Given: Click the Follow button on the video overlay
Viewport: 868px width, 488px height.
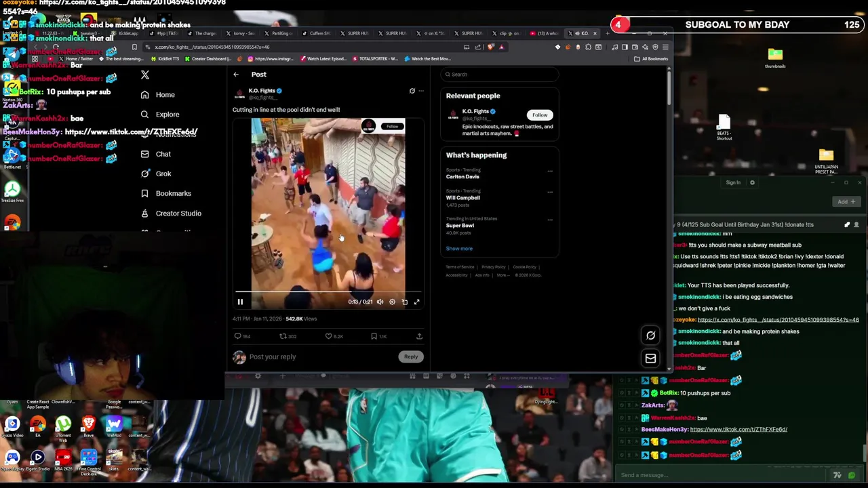Looking at the screenshot, I should point(392,126).
